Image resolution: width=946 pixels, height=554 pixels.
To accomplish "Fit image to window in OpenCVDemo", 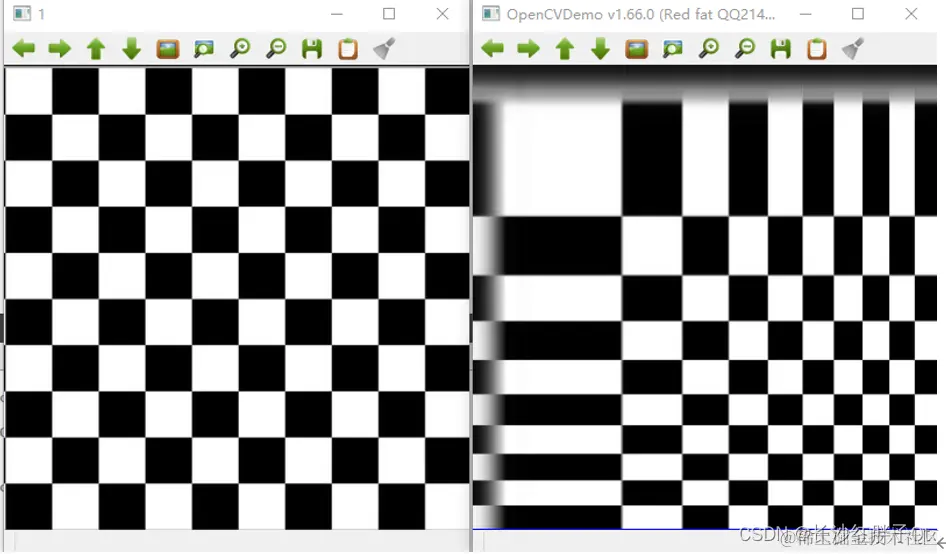I will coord(673,48).
